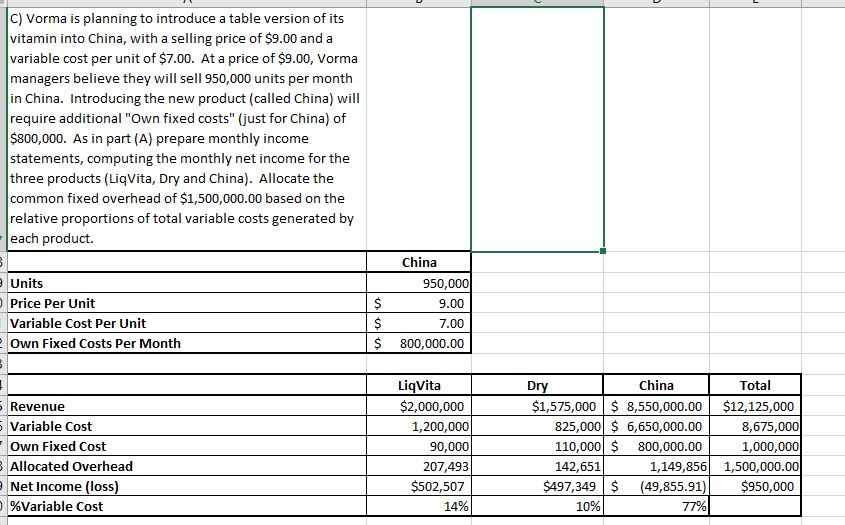Image resolution: width=845 pixels, height=525 pixels.
Task: Click the LiqVita column header
Action: pyautogui.click(x=419, y=385)
